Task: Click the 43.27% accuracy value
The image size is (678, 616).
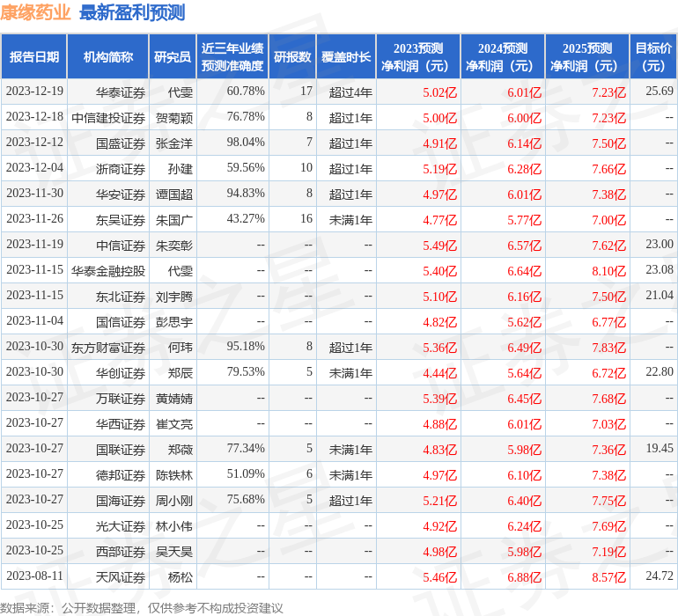Action: point(246,219)
